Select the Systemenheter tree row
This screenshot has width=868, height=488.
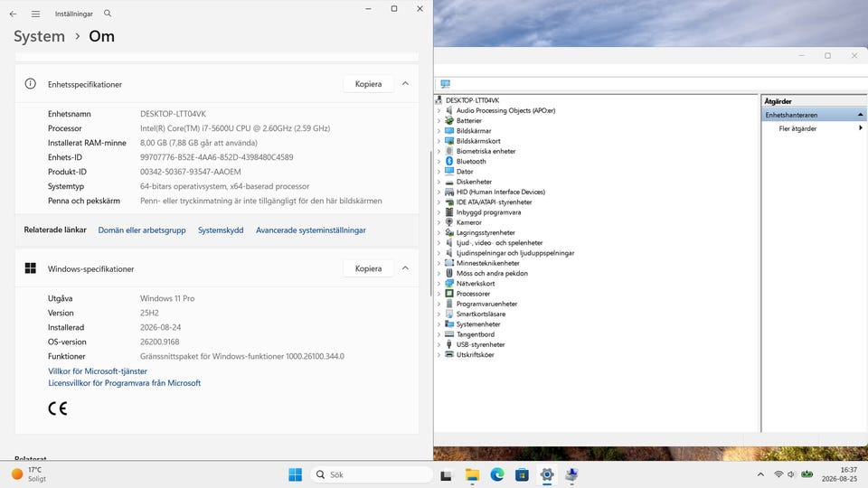coord(478,324)
